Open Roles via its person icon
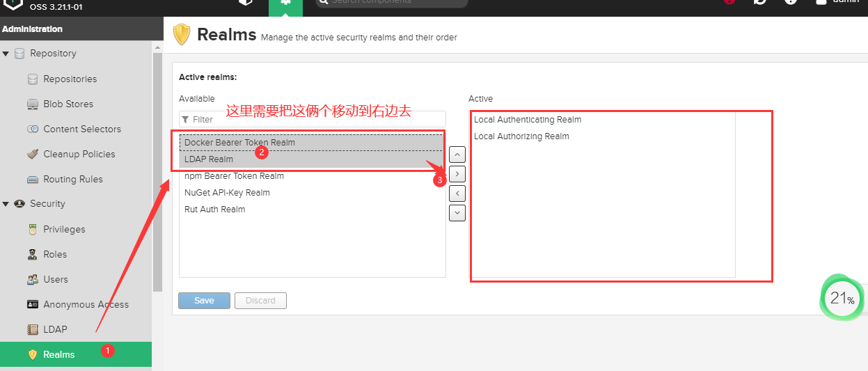This screenshot has height=371, width=868. pyautogui.click(x=32, y=255)
